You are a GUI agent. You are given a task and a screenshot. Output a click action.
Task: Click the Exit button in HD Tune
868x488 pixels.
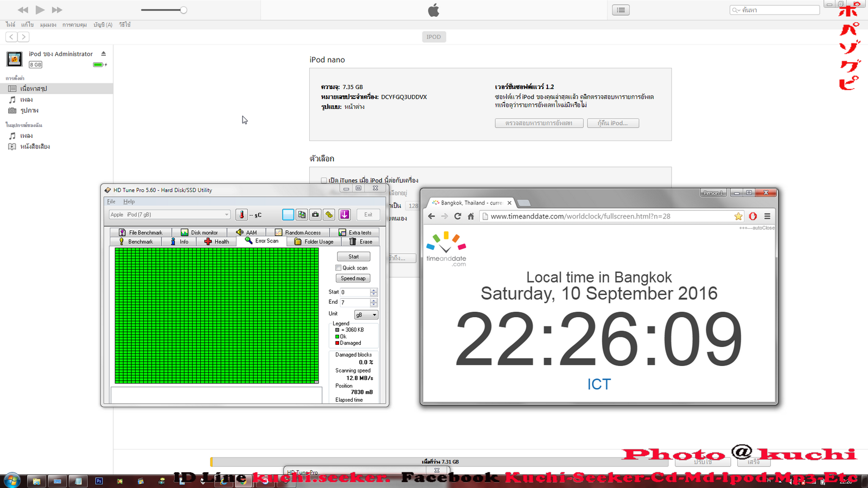[368, 215]
